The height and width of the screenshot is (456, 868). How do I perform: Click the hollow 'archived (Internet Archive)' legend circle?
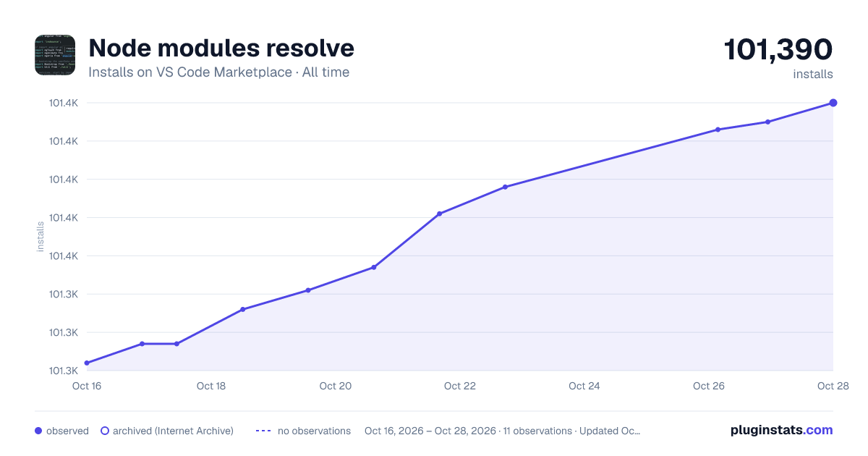click(104, 431)
